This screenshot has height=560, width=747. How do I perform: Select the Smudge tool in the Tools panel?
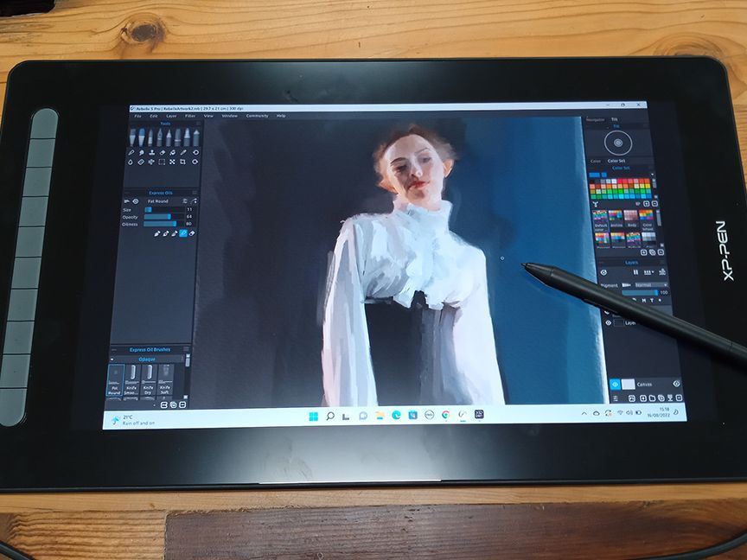(142, 153)
